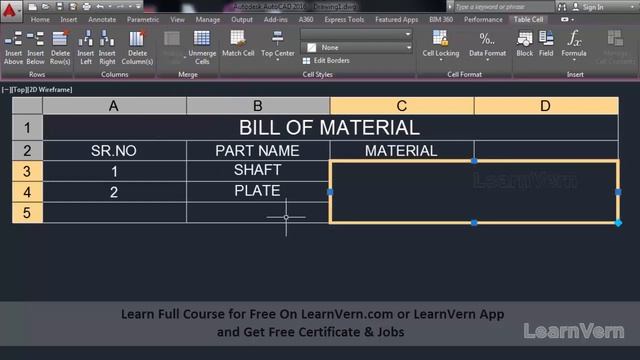
Task: Click Edit Borders button
Action: click(x=326, y=61)
